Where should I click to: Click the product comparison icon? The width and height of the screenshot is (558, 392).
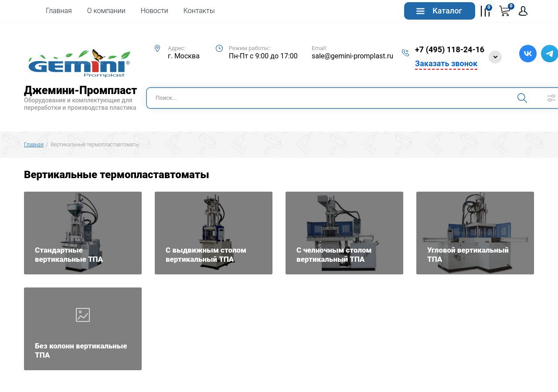[485, 11]
